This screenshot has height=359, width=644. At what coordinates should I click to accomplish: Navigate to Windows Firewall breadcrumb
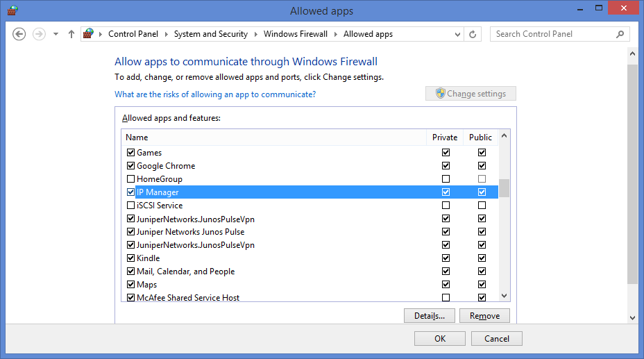[x=296, y=34]
